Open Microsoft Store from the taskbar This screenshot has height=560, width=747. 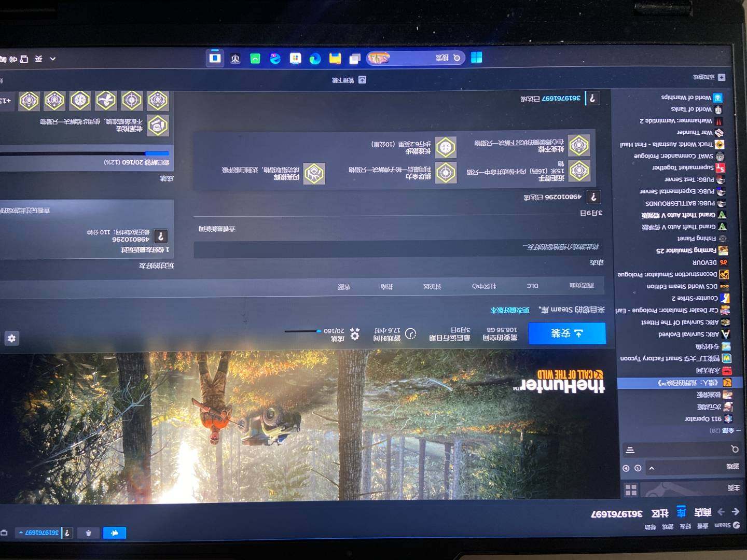point(295,58)
